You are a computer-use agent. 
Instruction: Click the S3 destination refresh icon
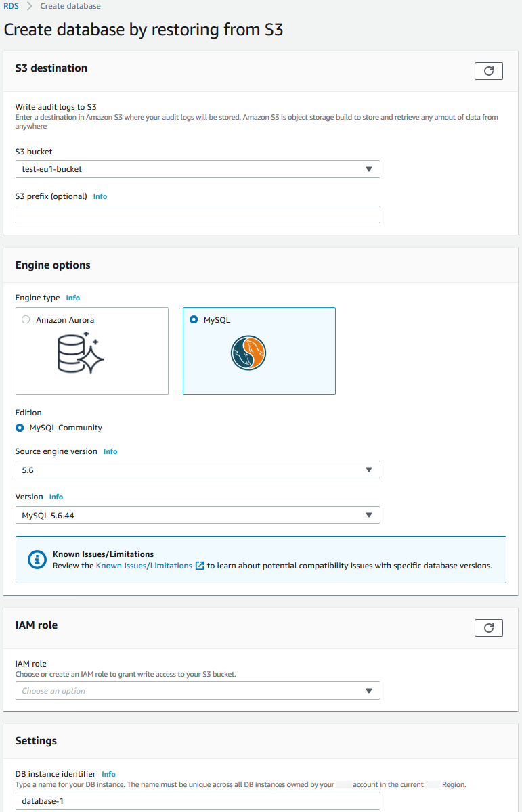[489, 71]
